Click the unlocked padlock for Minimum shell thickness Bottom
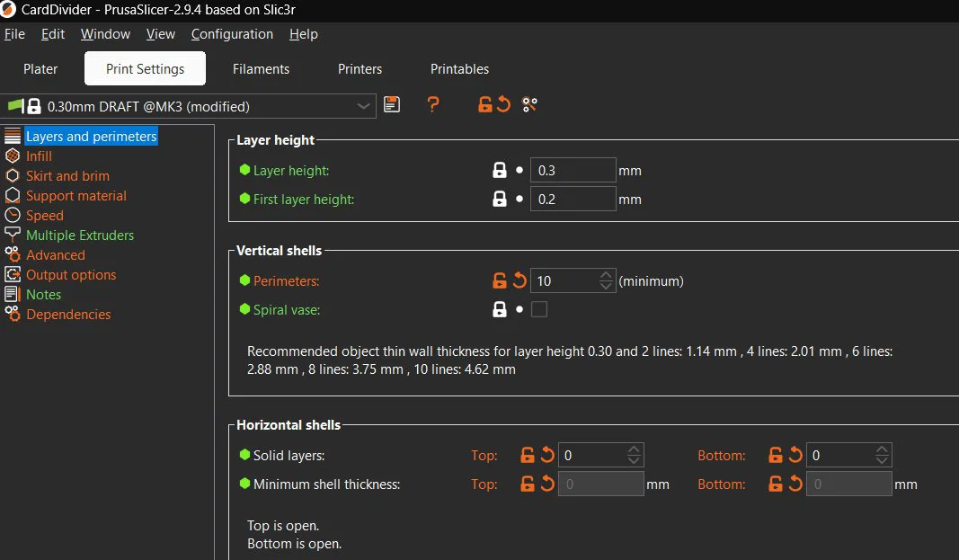 tap(776, 484)
